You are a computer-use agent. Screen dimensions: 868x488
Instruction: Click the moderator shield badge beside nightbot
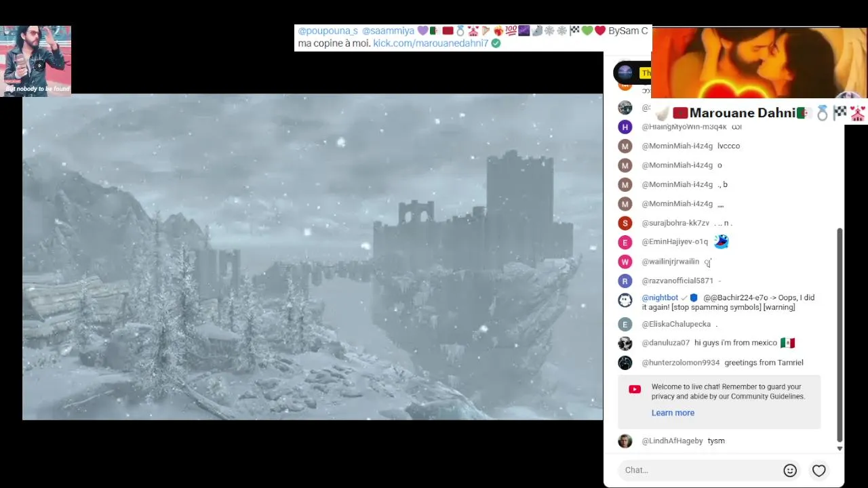pyautogui.click(x=694, y=298)
